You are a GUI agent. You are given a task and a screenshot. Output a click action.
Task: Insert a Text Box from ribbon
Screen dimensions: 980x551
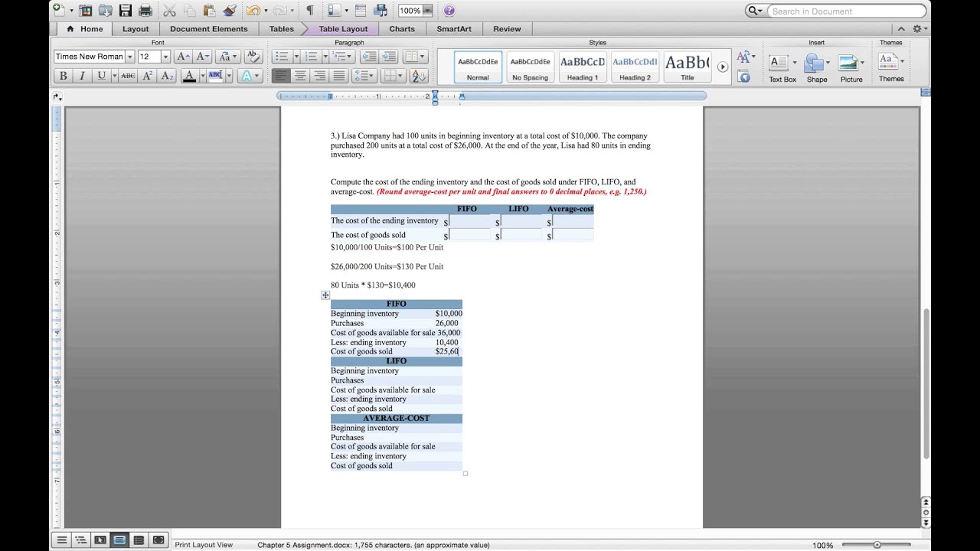click(x=782, y=67)
